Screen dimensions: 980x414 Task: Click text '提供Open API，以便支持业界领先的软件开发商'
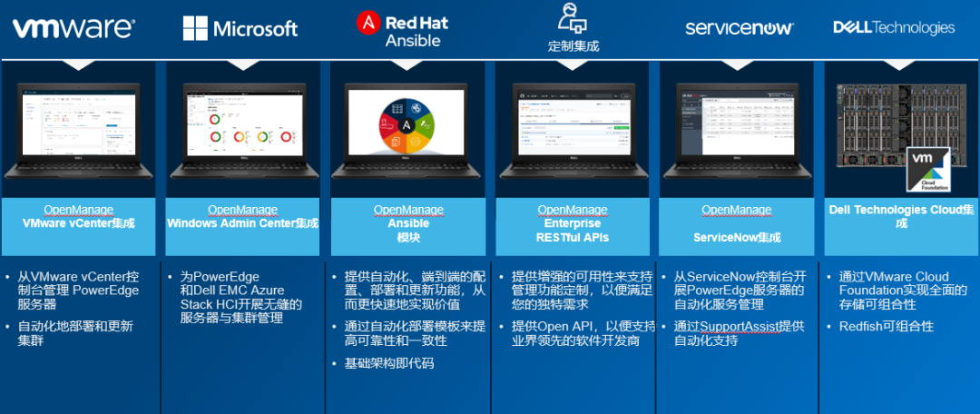coord(583,334)
